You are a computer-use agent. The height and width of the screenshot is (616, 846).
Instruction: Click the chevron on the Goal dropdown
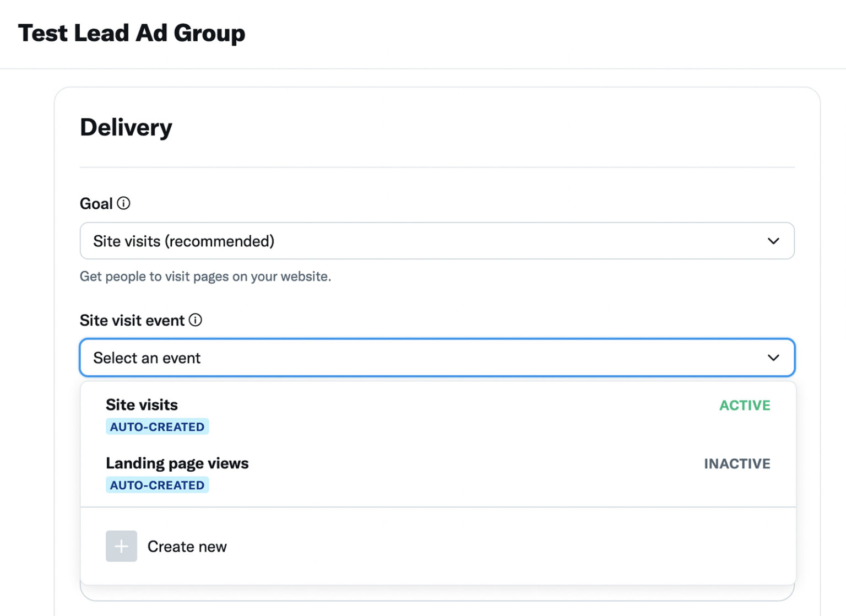[773, 241]
